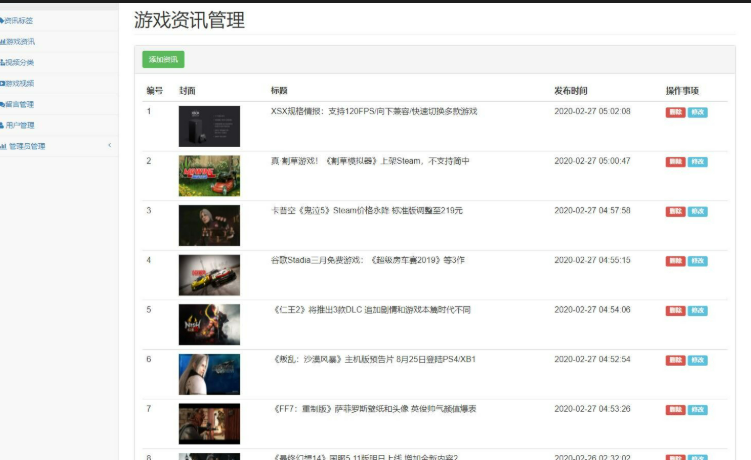This screenshot has height=460, width=751.
Task: Edit the 叛乱:沙漠风暴 news row
Action: click(697, 360)
